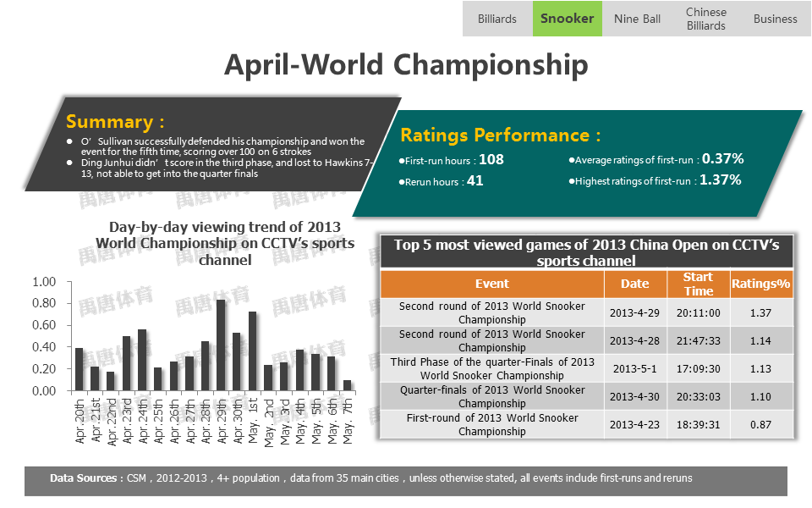The height and width of the screenshot is (508, 812).
Task: Click the Ratings% column header
Action: coord(760,284)
